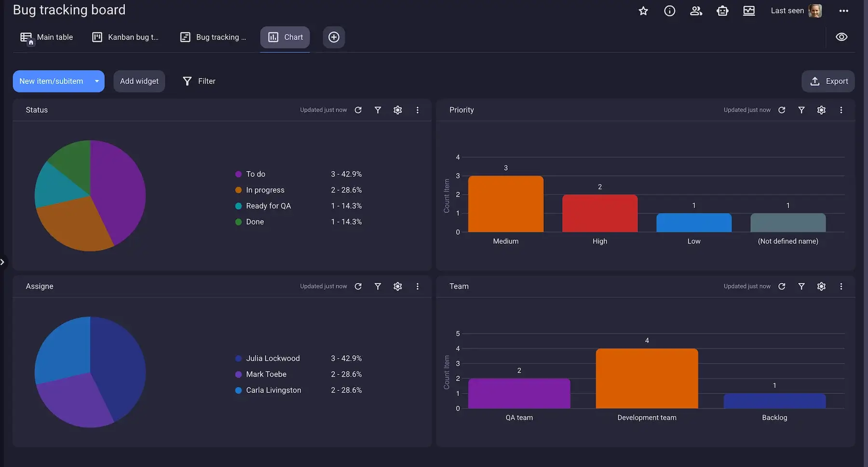The width and height of the screenshot is (868, 467).
Task: Toggle the eye visibility icon
Action: (841, 37)
